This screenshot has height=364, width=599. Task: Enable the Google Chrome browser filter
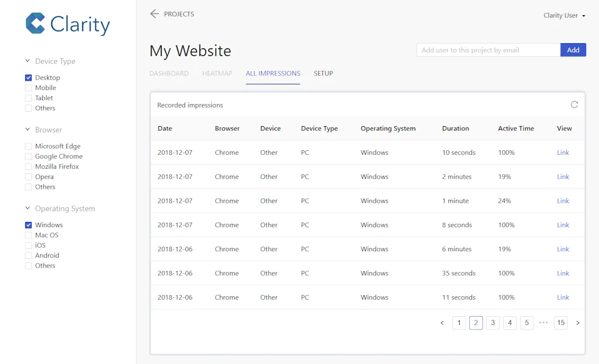pos(27,156)
